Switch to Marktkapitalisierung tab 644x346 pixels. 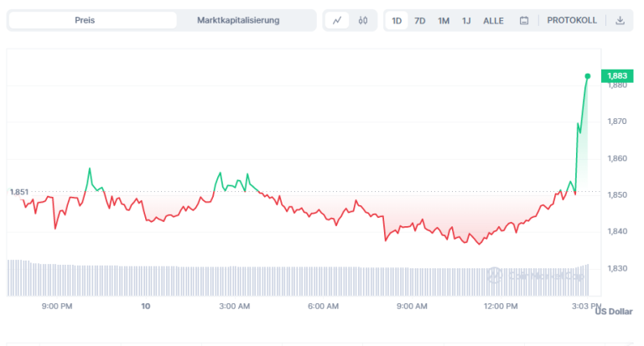(238, 20)
